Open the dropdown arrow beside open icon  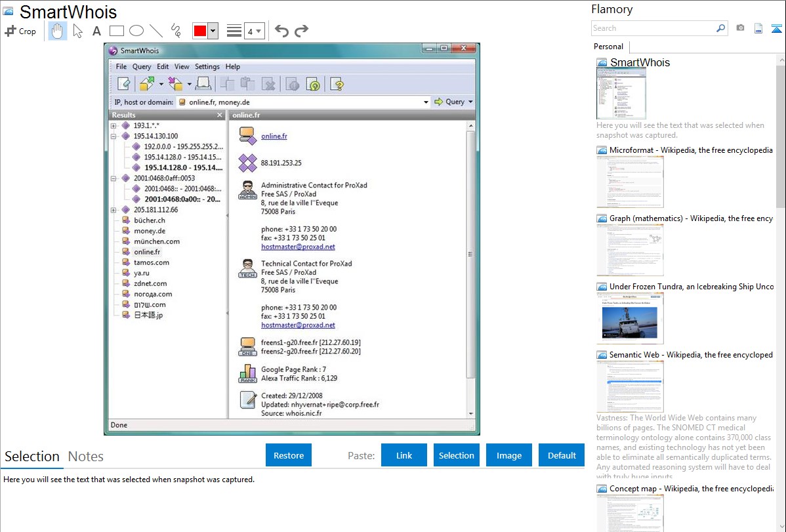[161, 84]
